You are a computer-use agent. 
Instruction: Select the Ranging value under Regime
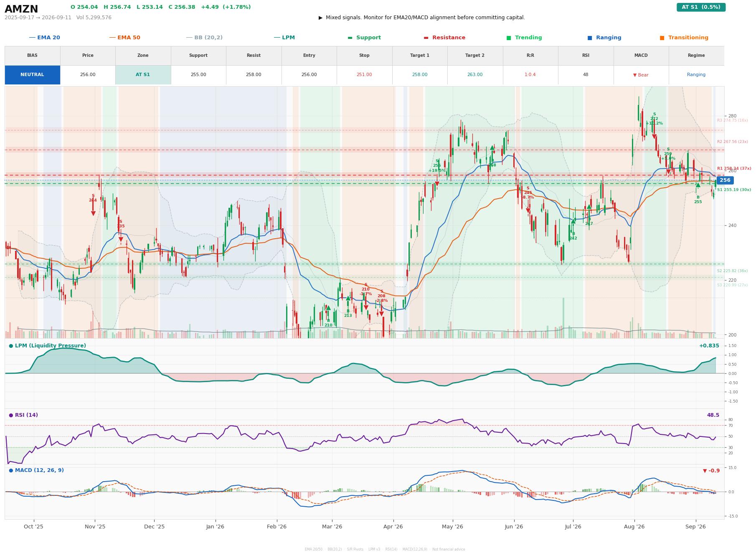pos(696,75)
